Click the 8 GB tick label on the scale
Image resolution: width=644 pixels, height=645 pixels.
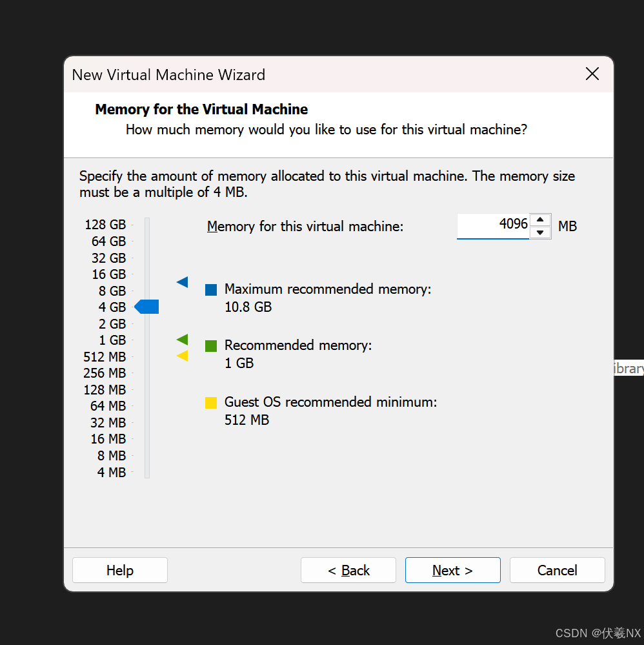(112, 291)
